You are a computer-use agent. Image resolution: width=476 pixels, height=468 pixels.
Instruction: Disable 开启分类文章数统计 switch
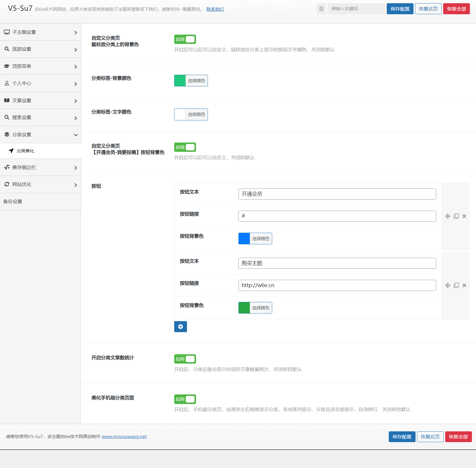(185, 359)
